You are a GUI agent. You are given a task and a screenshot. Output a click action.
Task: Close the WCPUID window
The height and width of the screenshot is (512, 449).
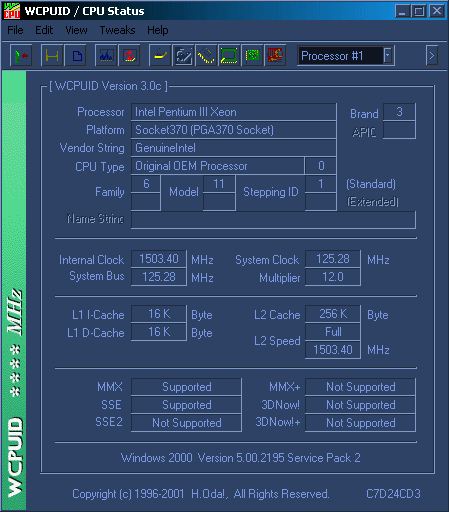pos(437,11)
